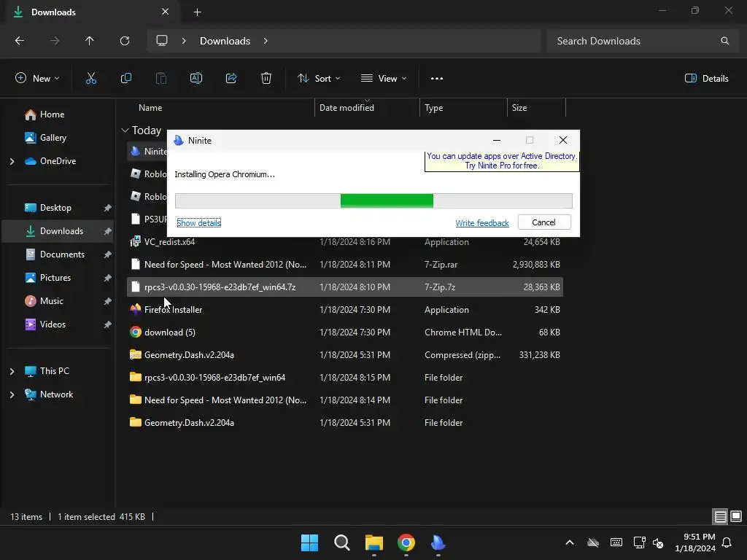Select the Firefox Installer file
The width and height of the screenshot is (747, 560).
[x=345, y=309]
